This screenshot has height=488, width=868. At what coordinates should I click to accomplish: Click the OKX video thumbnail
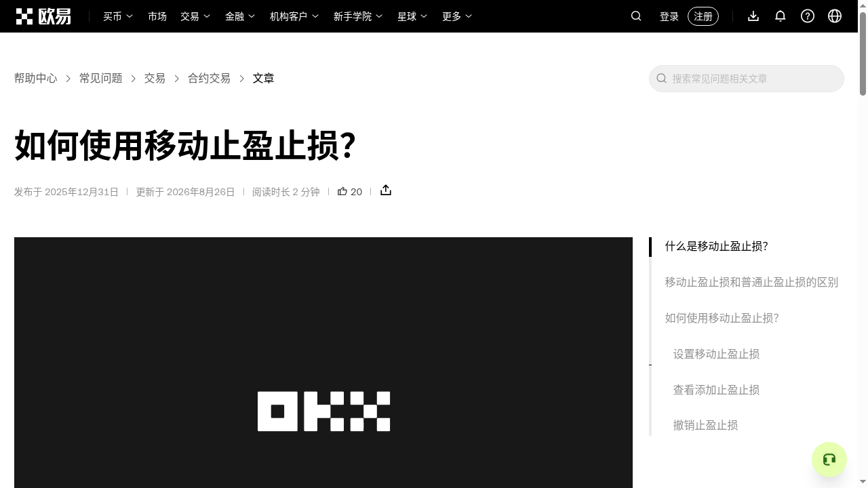tap(323, 363)
